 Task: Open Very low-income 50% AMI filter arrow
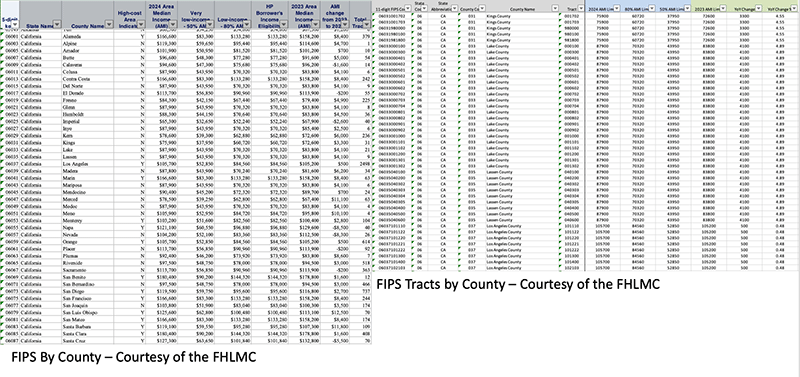pyautogui.click(x=210, y=24)
